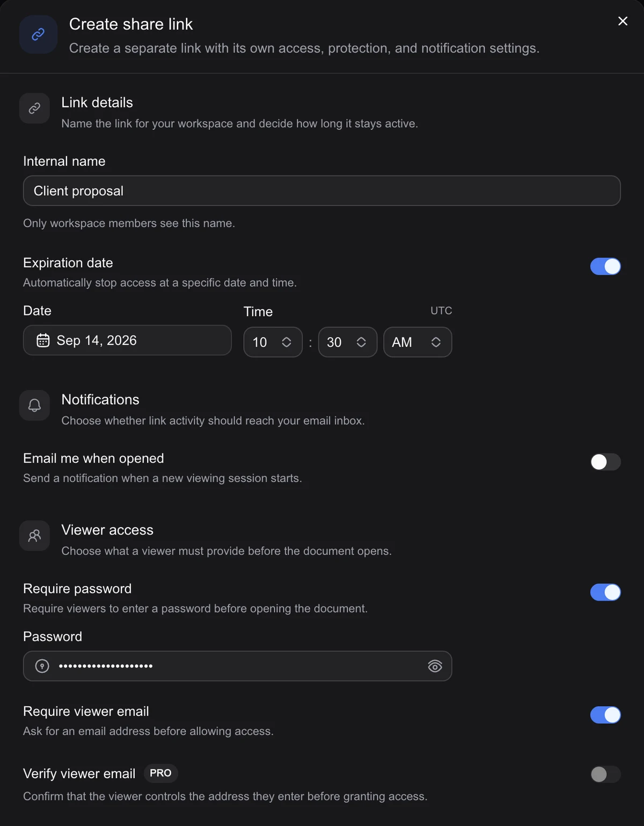Image resolution: width=644 pixels, height=826 pixels.
Task: Open the minutes selector showing 30
Action: coord(348,342)
